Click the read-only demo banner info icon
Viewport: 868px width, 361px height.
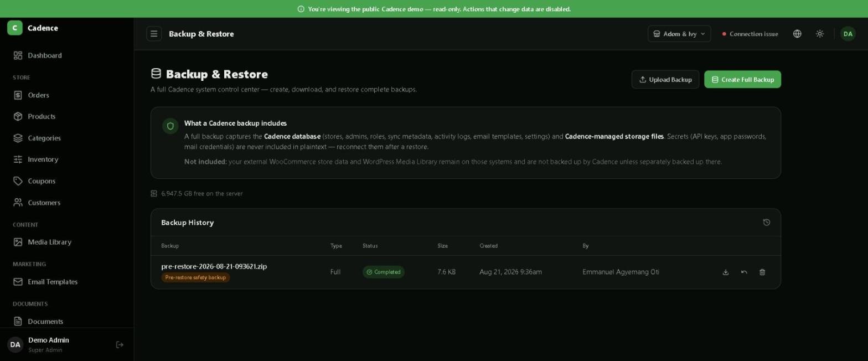(301, 9)
